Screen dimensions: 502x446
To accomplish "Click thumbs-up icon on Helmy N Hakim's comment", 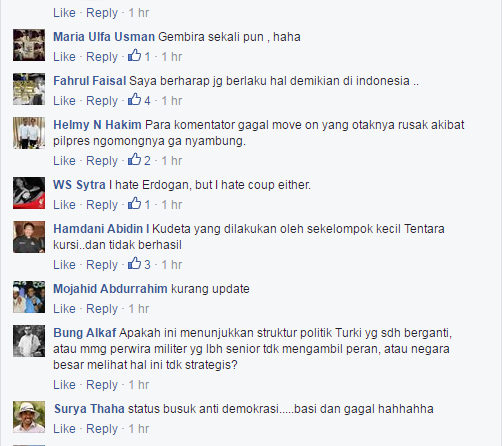I will click(x=135, y=159).
